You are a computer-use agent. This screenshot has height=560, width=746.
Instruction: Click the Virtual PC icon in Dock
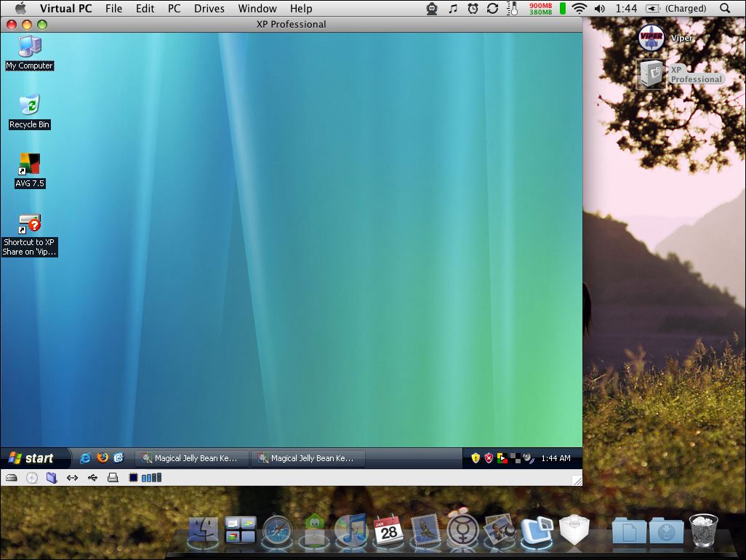click(x=536, y=530)
